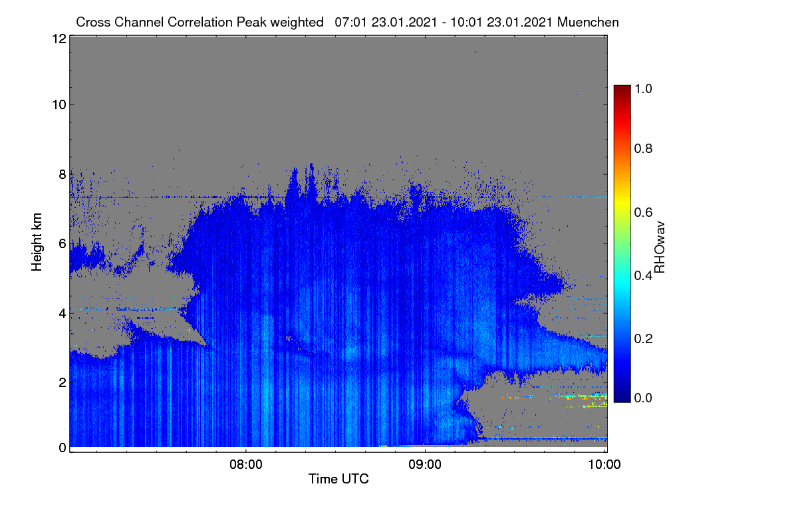Pick the dark red top of colorbar
798x532 pixels.
tap(622, 88)
